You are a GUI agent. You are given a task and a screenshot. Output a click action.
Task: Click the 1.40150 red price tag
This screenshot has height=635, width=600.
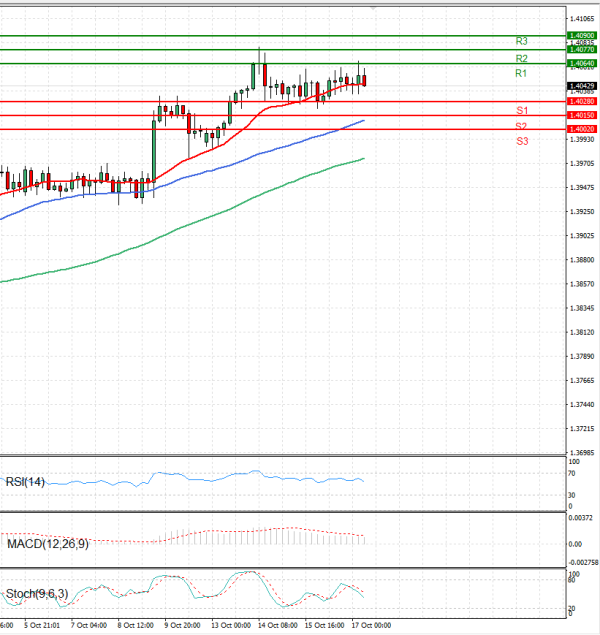582,116
